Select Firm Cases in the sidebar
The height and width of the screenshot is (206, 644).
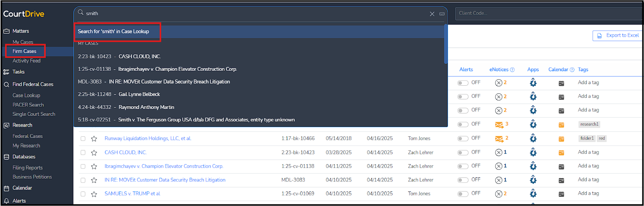[x=24, y=51]
